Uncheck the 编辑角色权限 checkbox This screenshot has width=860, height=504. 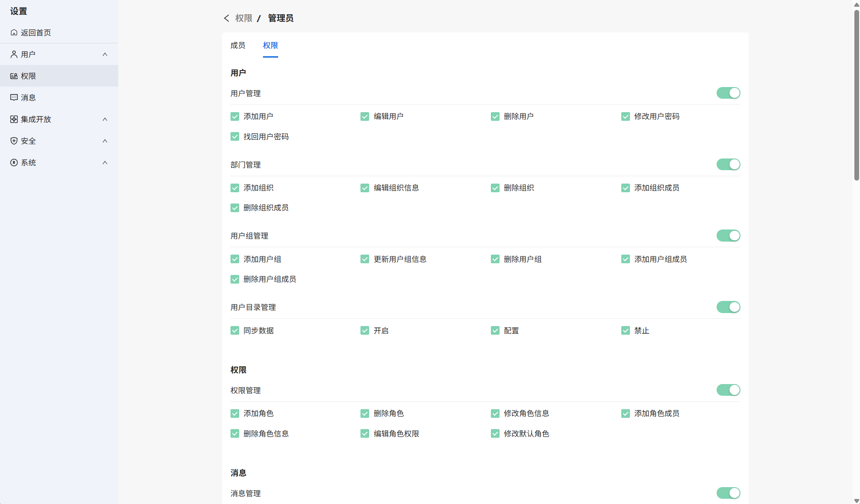click(364, 433)
